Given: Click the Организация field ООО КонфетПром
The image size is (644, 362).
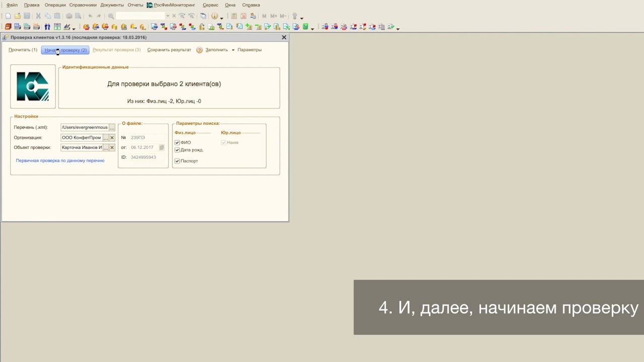Looking at the screenshot, I should click(x=82, y=138).
